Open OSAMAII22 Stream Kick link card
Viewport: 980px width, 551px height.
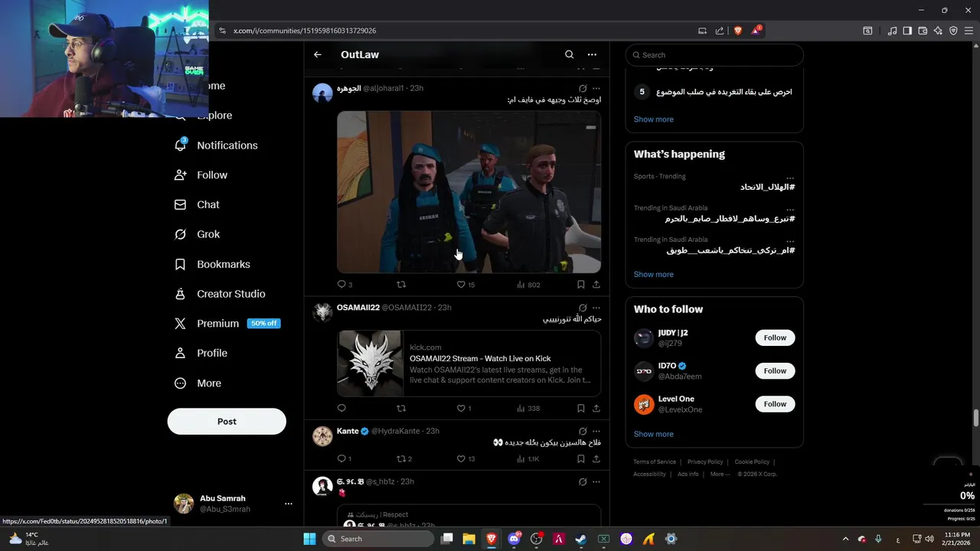(469, 364)
